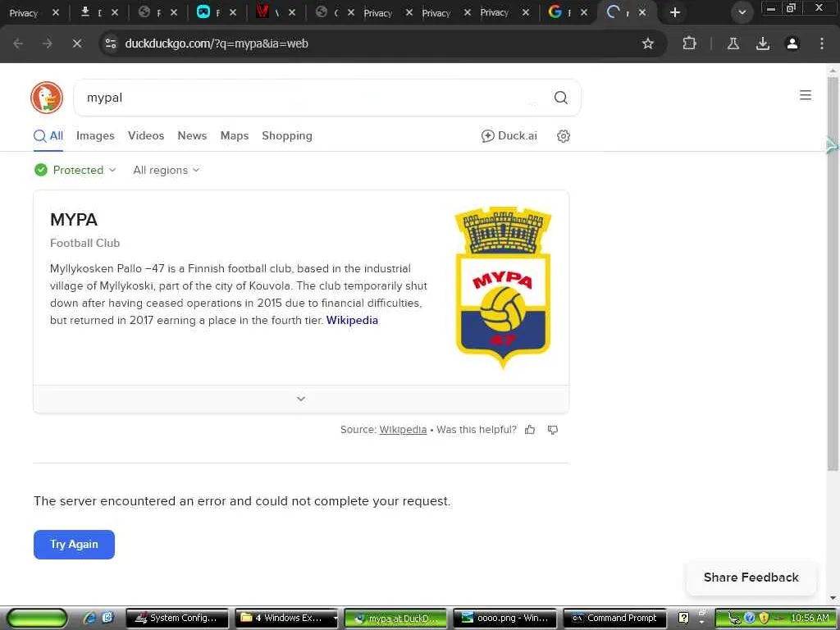
Task: Open Chrome Labs flask icon
Action: pos(733,43)
